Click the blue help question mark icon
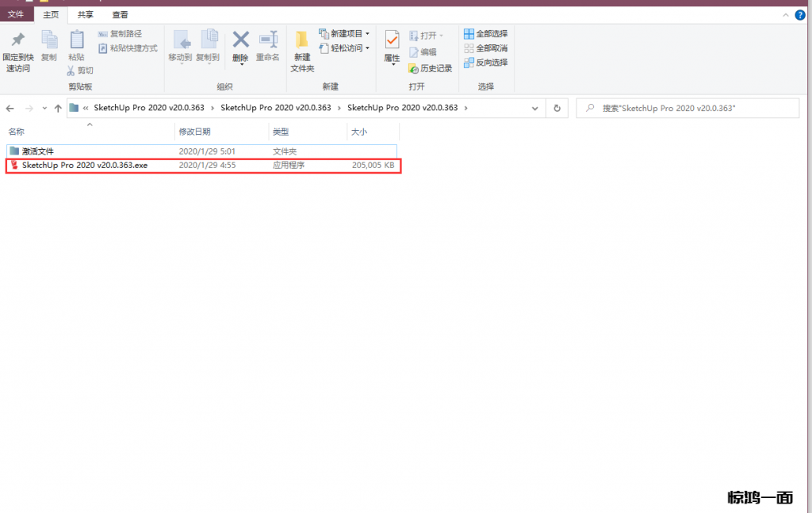812x513 pixels. pos(800,14)
